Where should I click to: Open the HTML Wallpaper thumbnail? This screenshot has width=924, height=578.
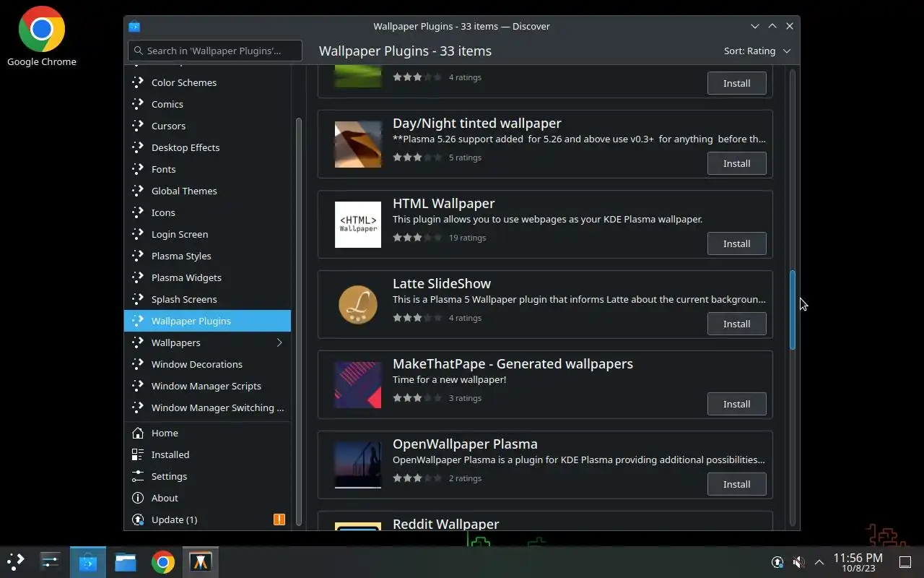pos(358,225)
